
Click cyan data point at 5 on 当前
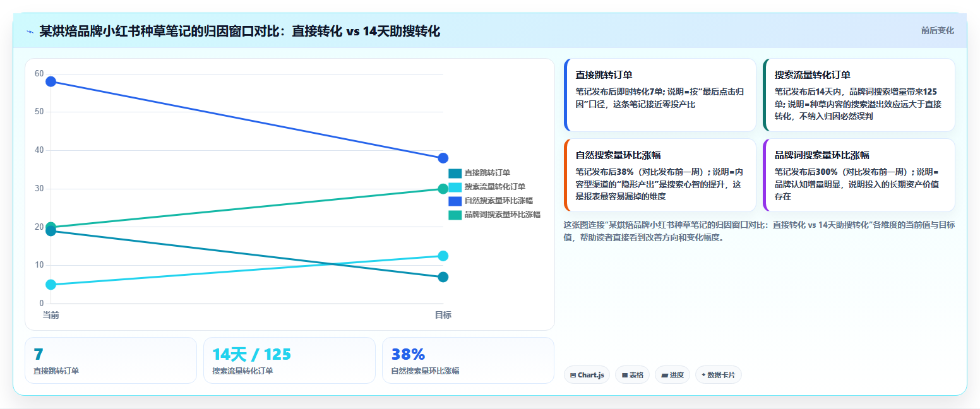(51, 285)
